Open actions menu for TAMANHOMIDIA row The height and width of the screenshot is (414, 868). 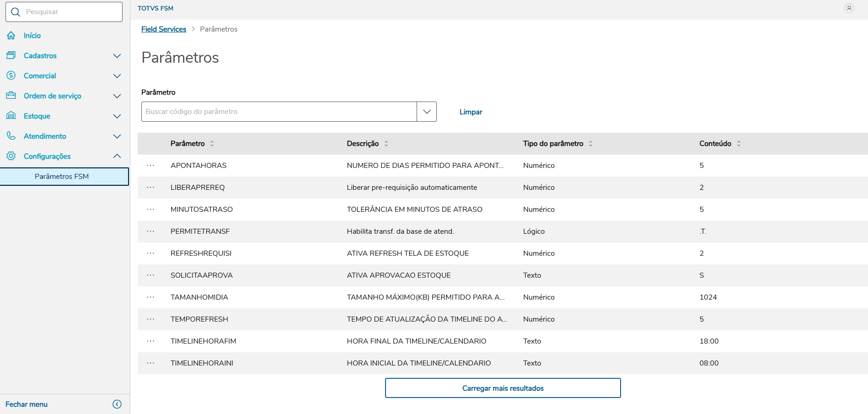pyautogui.click(x=150, y=297)
